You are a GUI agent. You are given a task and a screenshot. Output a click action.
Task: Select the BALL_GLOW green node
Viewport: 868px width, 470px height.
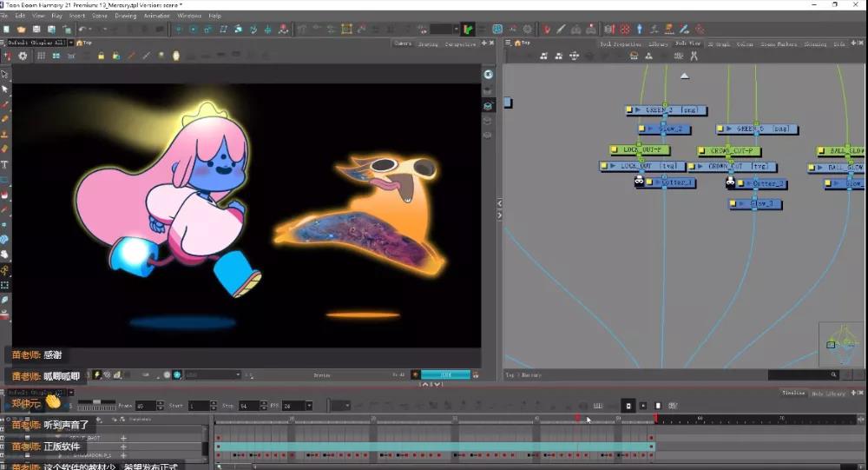[841, 151]
